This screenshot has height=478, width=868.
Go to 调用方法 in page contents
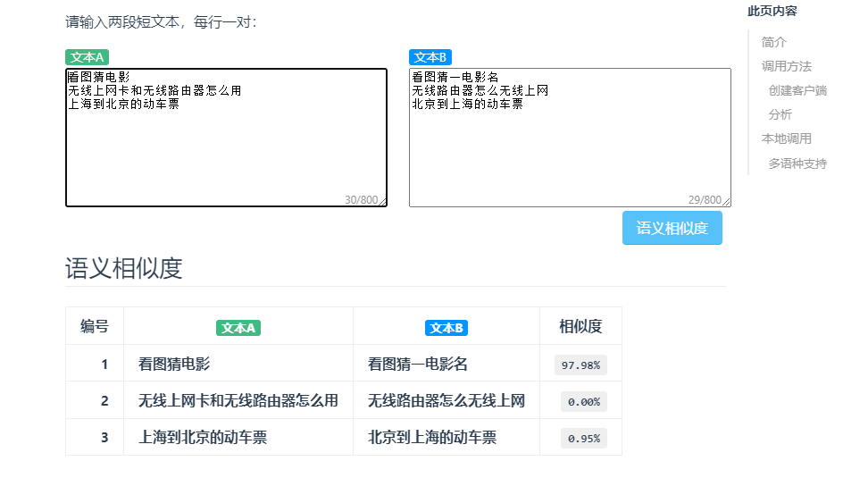[x=786, y=66]
